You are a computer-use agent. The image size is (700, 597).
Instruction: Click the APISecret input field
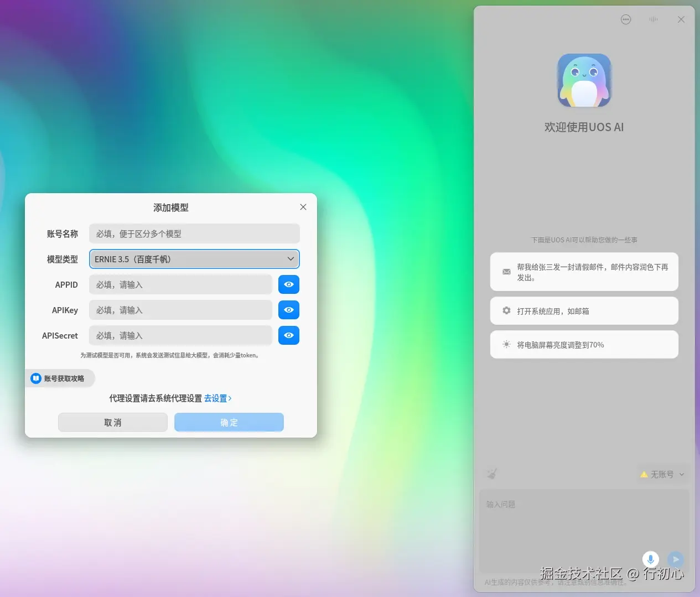180,335
